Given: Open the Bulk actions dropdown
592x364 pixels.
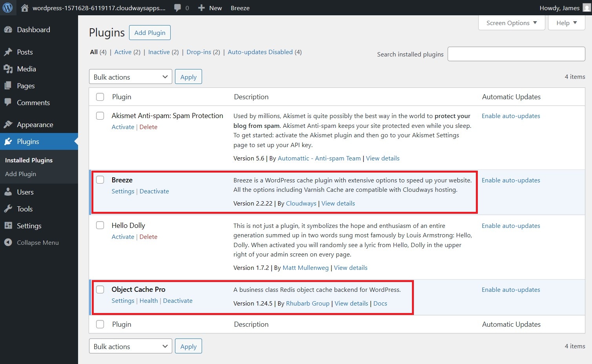Looking at the screenshot, I should (130, 76).
